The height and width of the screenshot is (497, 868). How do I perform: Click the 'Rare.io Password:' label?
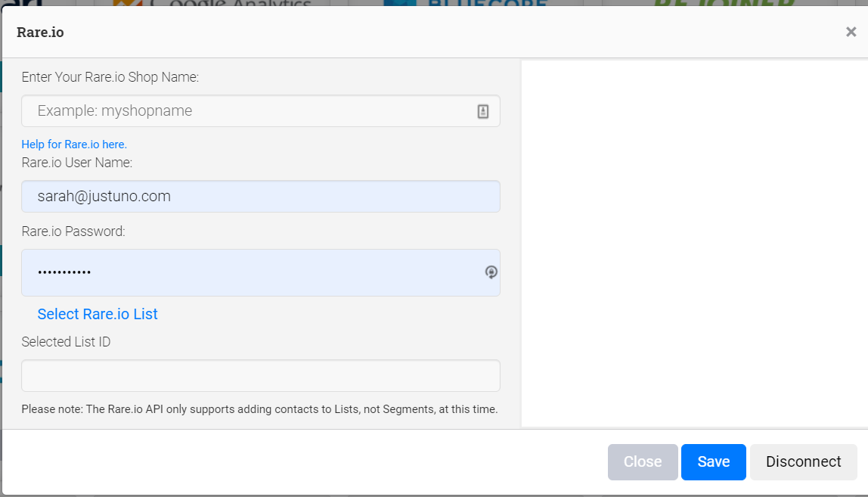pos(73,231)
